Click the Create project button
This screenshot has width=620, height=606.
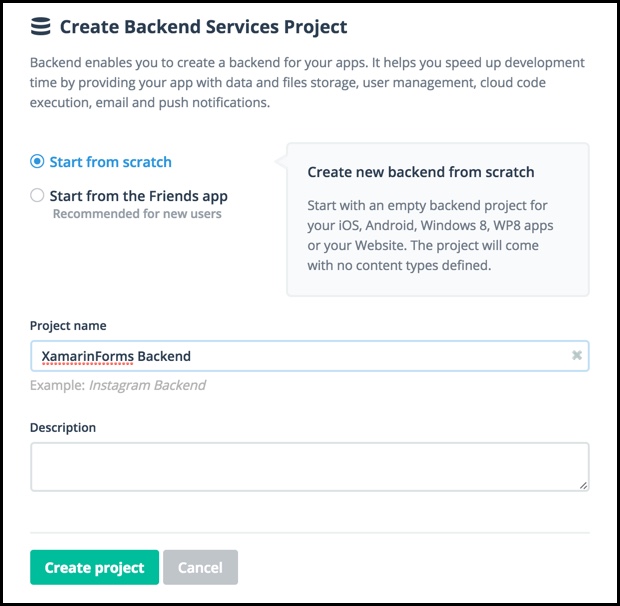[95, 567]
